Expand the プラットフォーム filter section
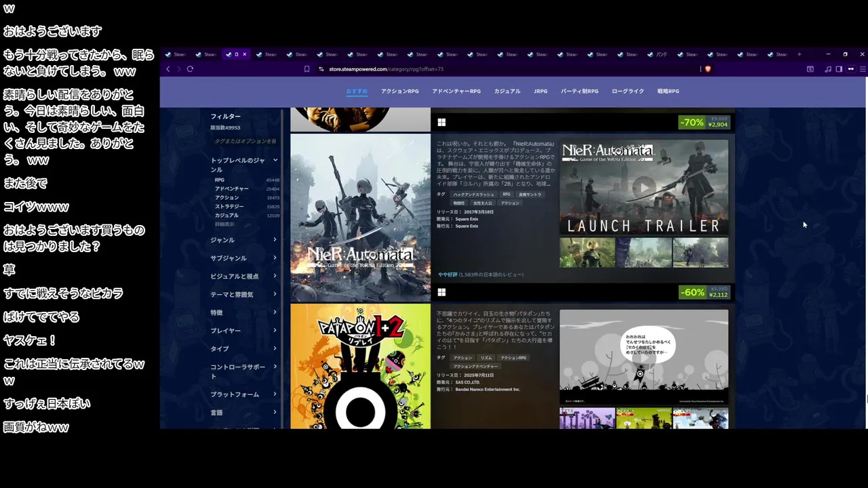This screenshot has height=488, width=868. [x=244, y=394]
